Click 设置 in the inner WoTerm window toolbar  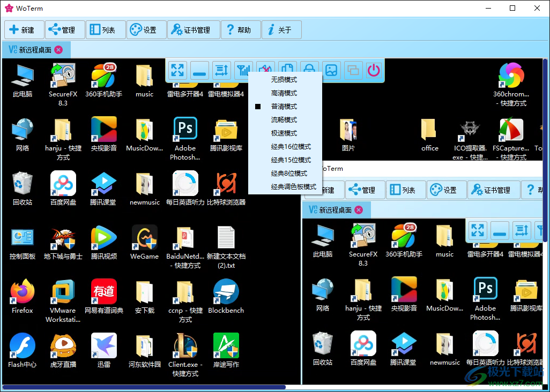click(447, 190)
